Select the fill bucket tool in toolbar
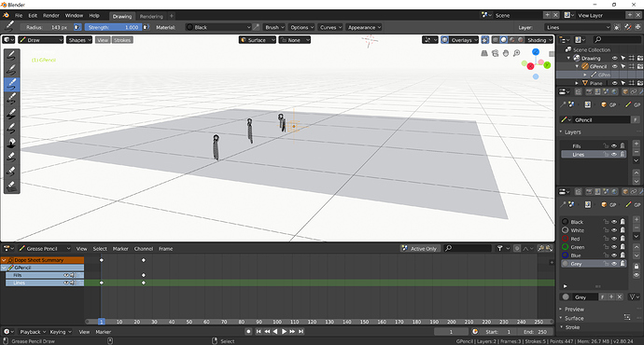 pos(11,144)
